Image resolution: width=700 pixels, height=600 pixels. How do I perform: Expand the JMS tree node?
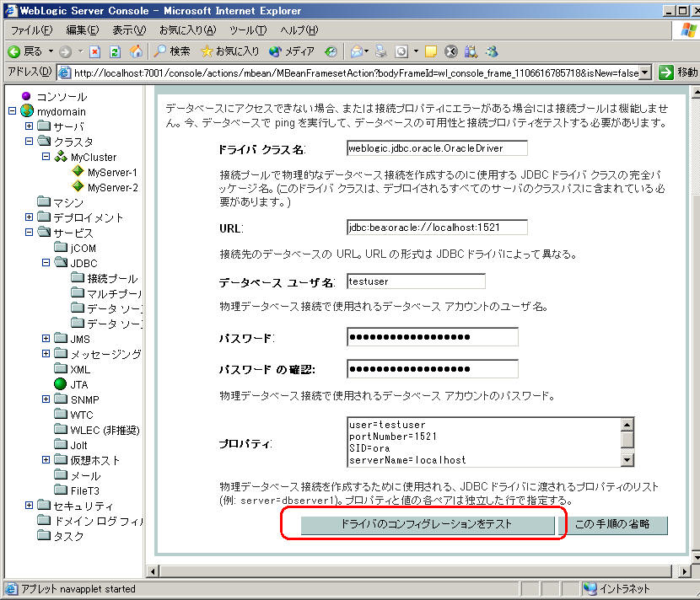click(46, 339)
